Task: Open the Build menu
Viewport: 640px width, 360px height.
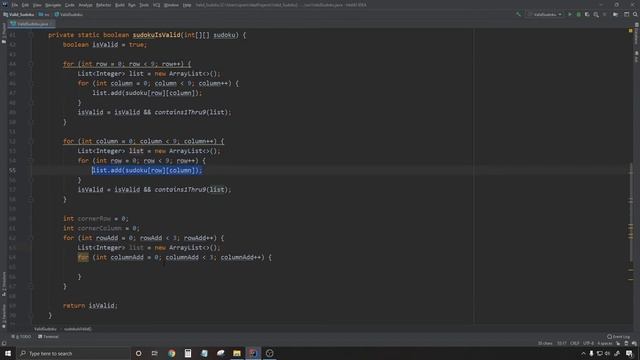Action: click(120, 5)
